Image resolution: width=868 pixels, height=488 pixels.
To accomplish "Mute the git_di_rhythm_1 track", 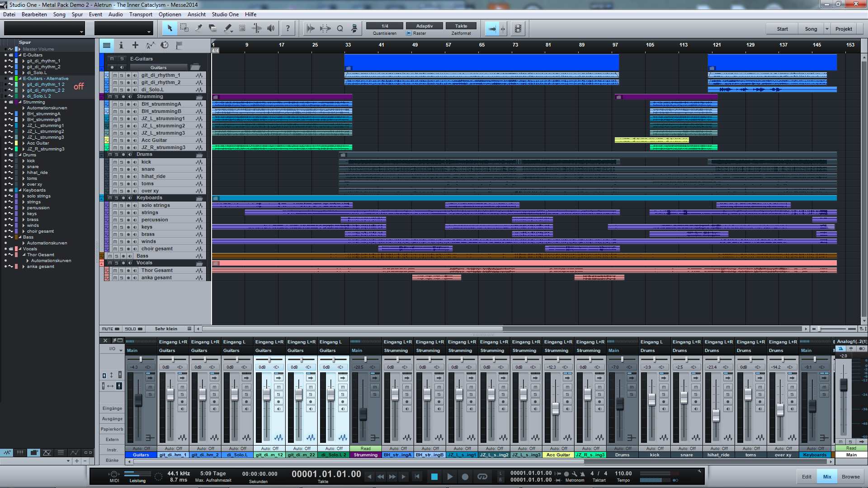I will coord(115,75).
